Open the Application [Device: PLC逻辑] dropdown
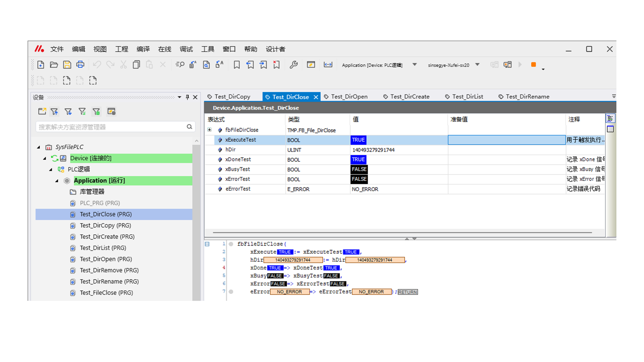This screenshot has height=362, width=644. coord(415,65)
